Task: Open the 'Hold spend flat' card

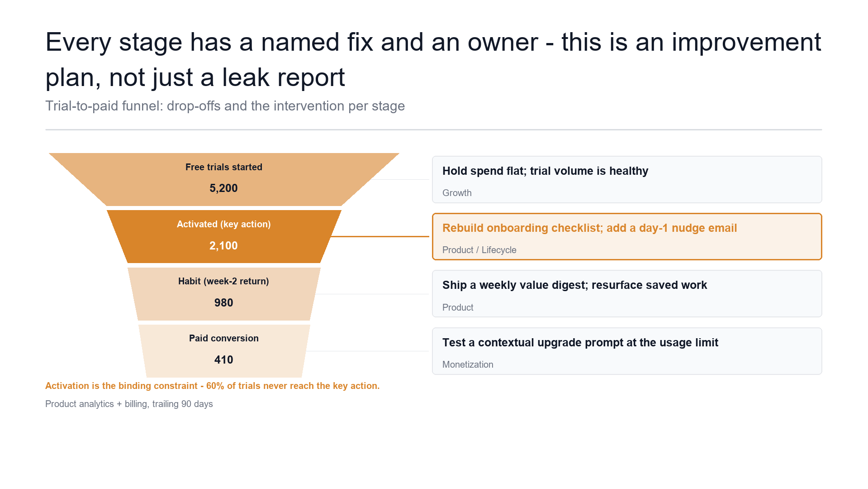Action: 627,180
